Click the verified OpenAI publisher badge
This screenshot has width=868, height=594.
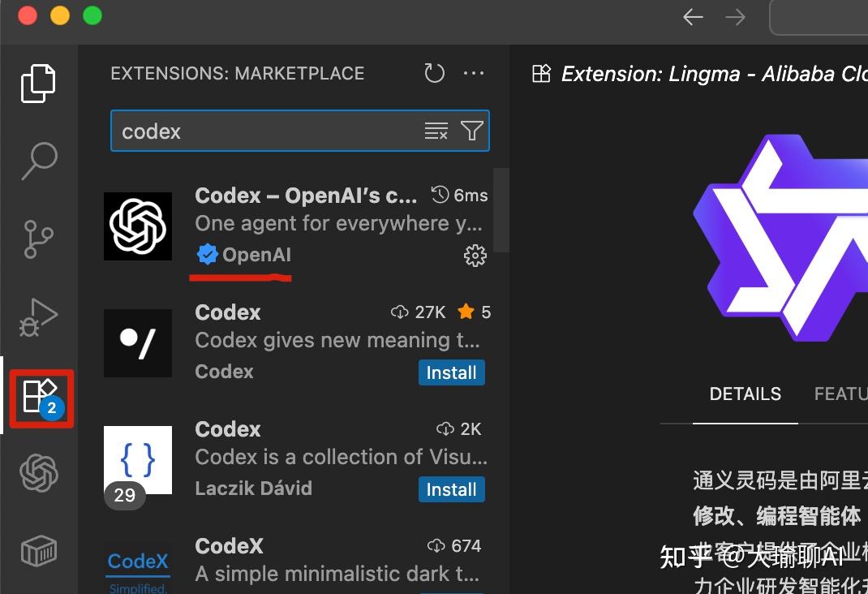207,255
